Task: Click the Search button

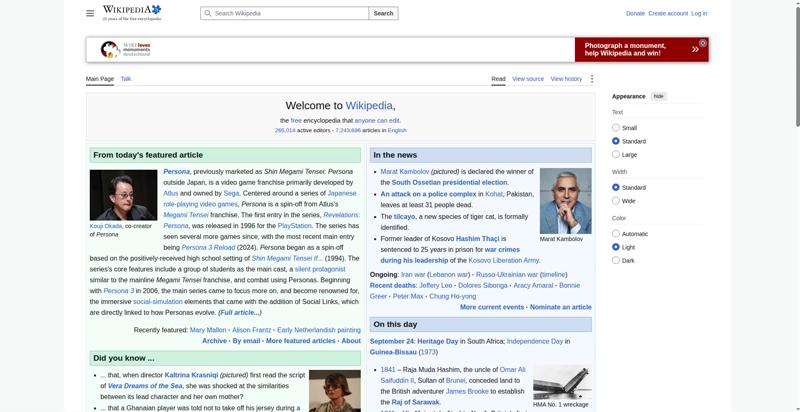Action: [383, 13]
